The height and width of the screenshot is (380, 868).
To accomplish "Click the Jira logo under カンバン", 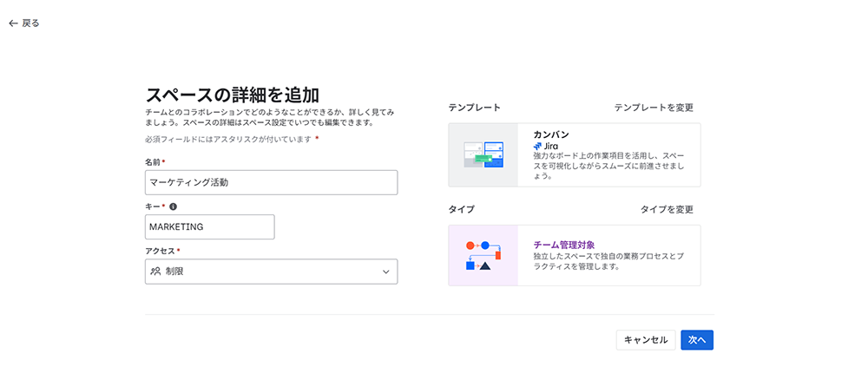I will click(x=538, y=147).
